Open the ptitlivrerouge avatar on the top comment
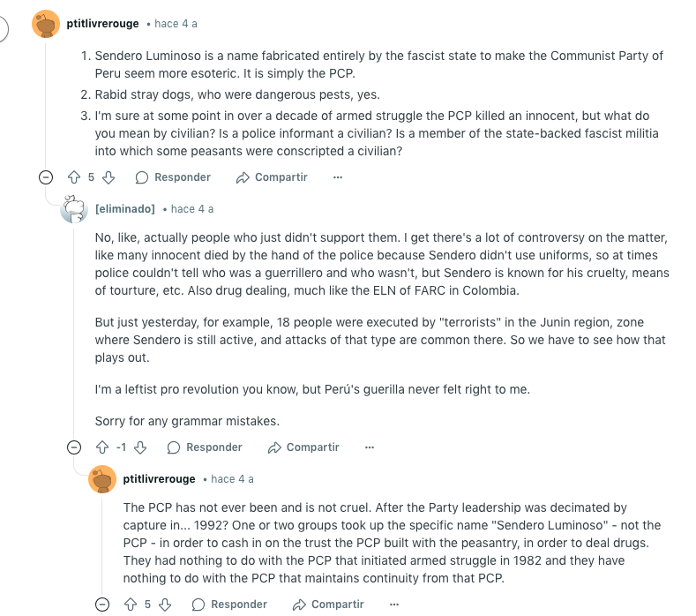 [46, 24]
